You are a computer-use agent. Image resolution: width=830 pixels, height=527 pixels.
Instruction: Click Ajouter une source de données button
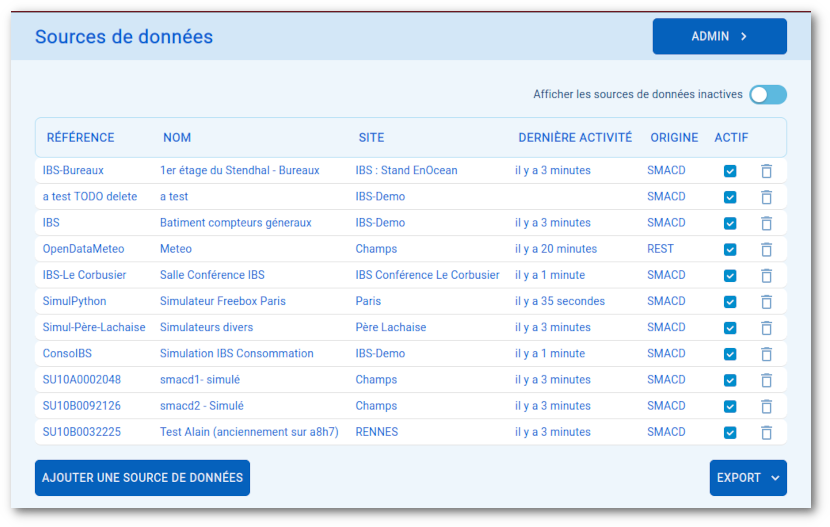coord(142,478)
